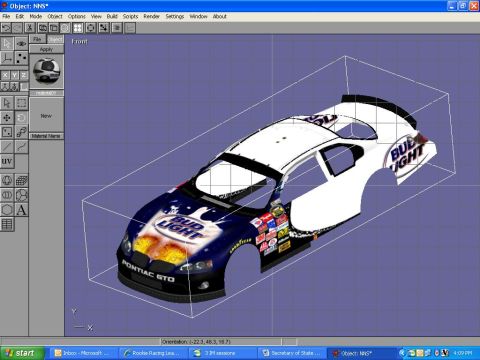This screenshot has height=360, width=480.
Task: Select the hexagon N-gon tool
Action: [x=7, y=210]
